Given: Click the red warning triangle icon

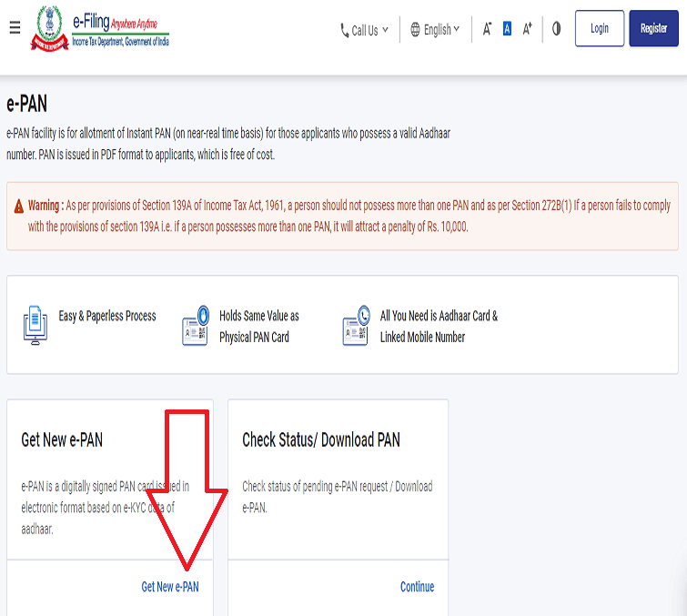Looking at the screenshot, I should (19, 207).
